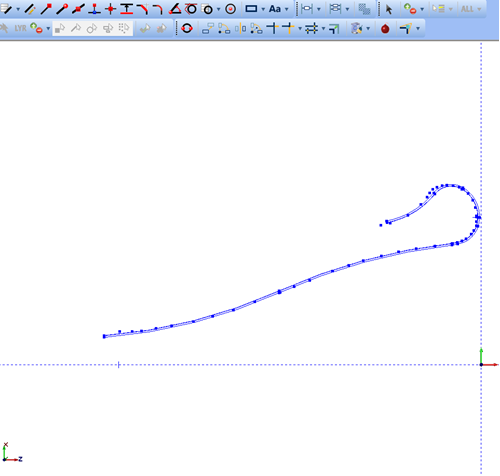
Task: Select the stacked dimension tool
Action: (x=335, y=9)
